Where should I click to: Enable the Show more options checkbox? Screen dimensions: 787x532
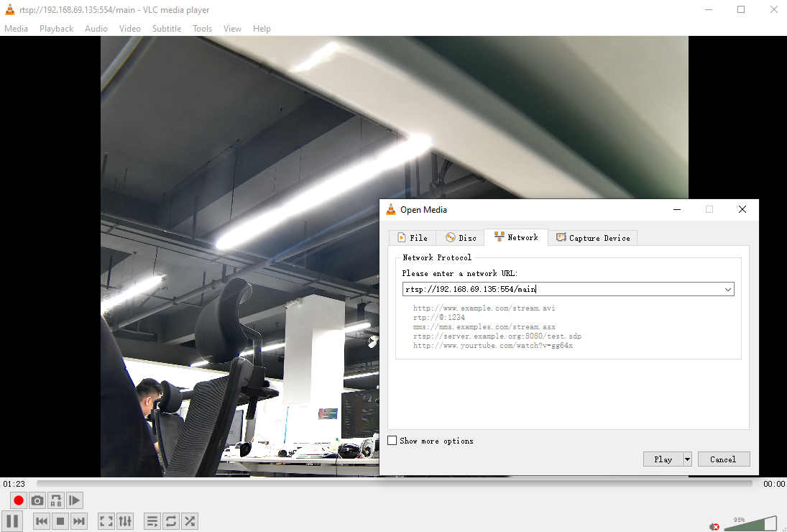(392, 441)
